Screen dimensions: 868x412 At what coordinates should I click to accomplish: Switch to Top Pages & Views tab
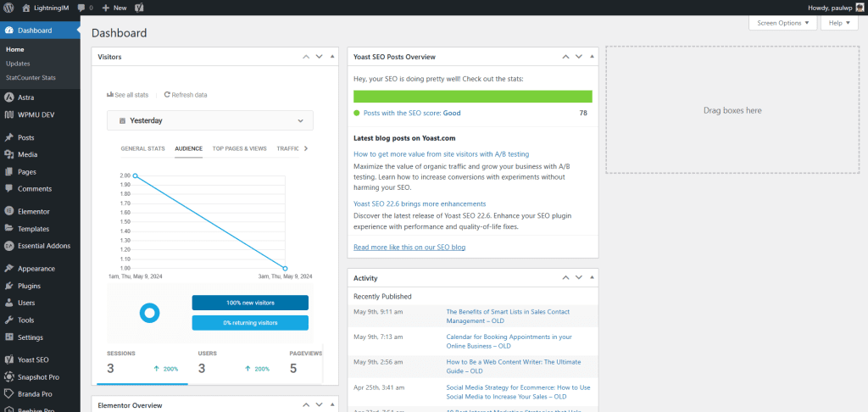click(240, 148)
